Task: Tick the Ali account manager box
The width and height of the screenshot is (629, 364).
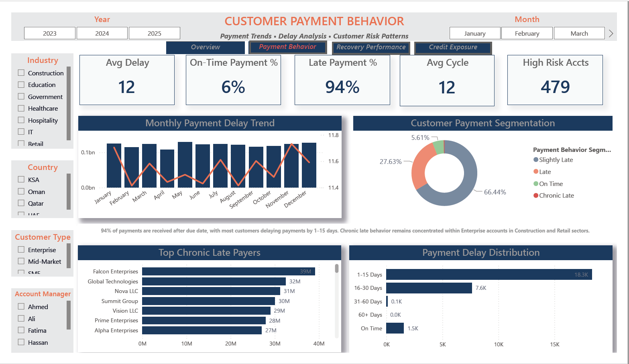Action: [21, 318]
